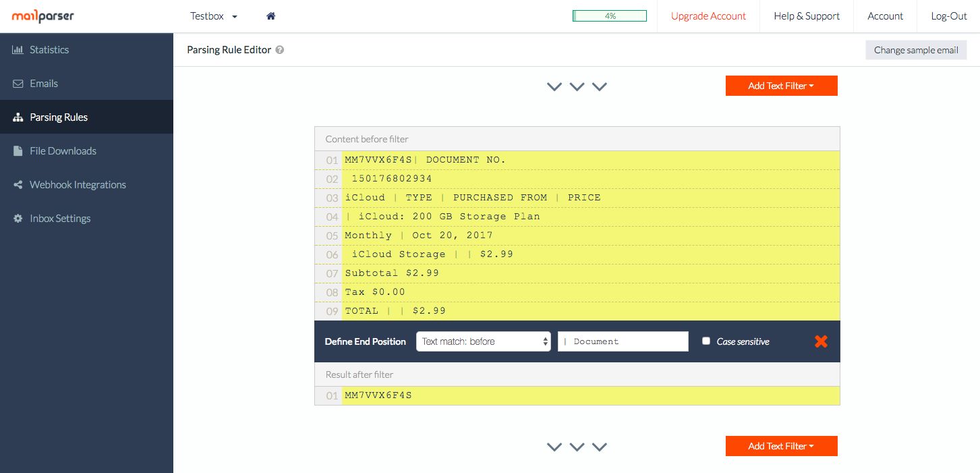Click the help question mark icon
Image resolution: width=980 pixels, height=473 pixels.
click(279, 50)
